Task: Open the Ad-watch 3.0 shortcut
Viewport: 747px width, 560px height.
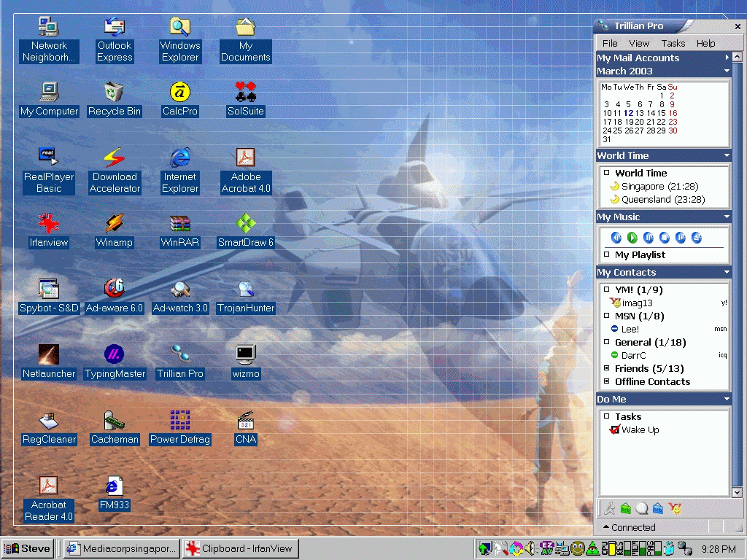Action: (x=180, y=296)
